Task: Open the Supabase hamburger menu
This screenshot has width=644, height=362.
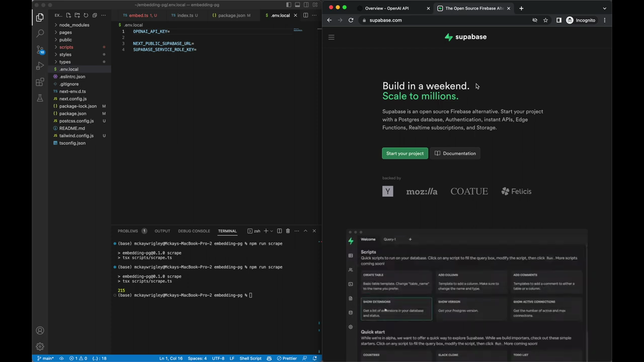Action: [x=331, y=37]
